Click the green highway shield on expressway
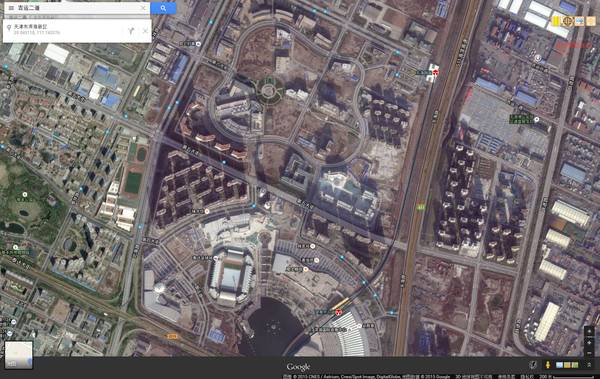The image size is (600, 379). tap(421, 207)
